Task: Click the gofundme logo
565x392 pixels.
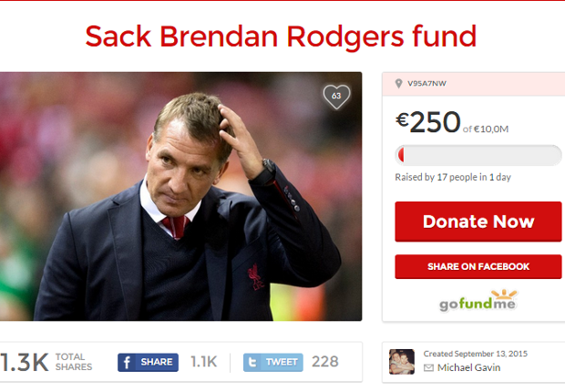Action: 478,301
